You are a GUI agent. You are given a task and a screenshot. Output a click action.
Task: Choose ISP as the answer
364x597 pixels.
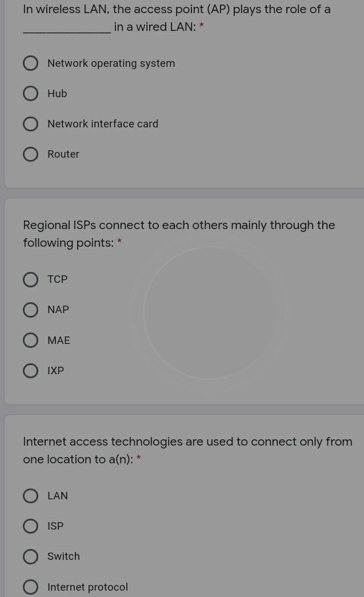point(30,526)
